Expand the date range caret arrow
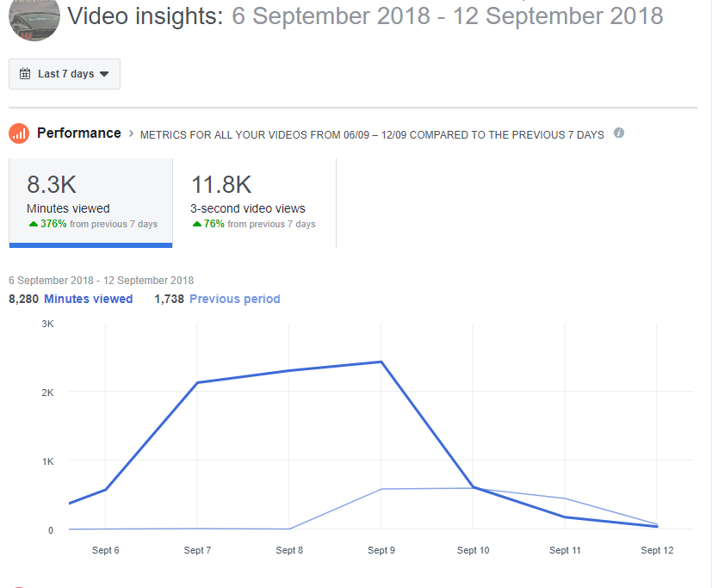 click(104, 74)
